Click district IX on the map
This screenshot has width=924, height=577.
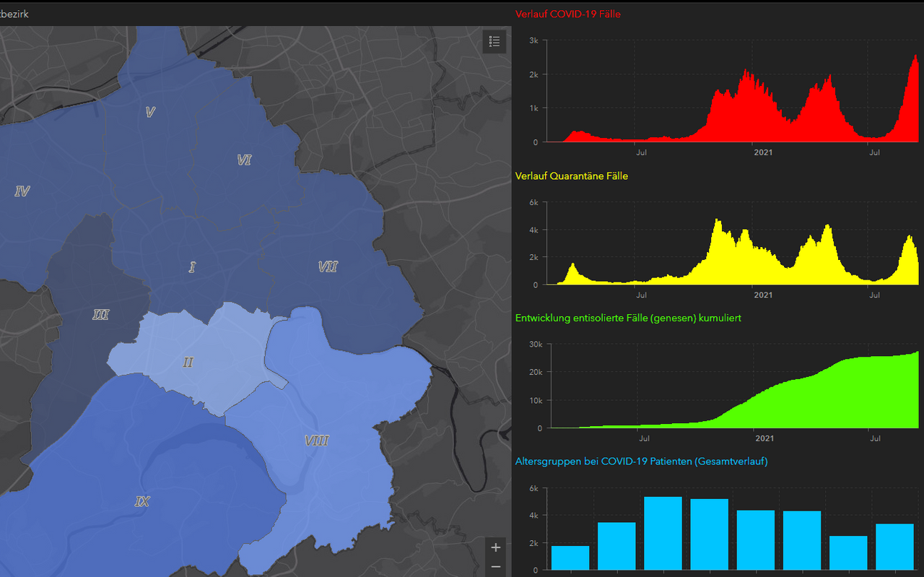pyautogui.click(x=142, y=501)
